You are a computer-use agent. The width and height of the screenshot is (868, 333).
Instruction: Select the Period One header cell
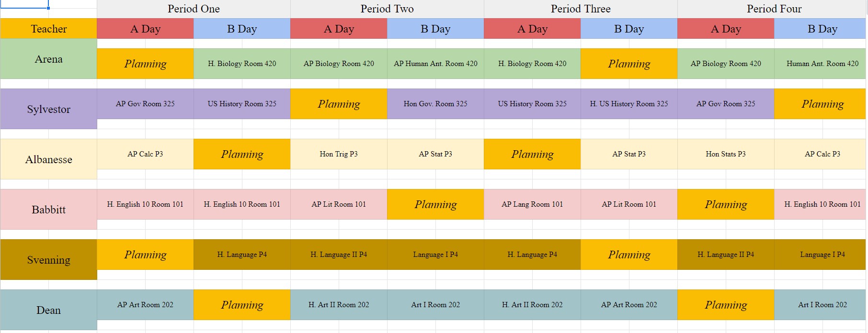tap(194, 9)
